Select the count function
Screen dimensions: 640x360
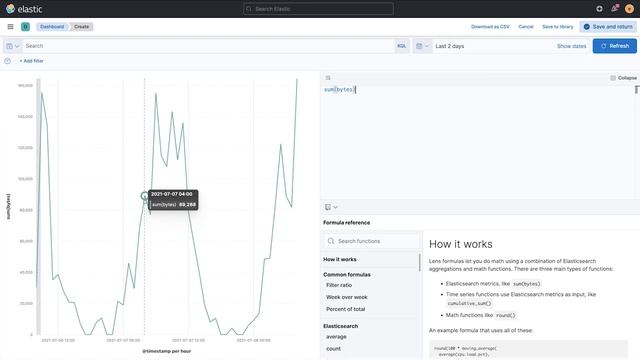(333, 349)
